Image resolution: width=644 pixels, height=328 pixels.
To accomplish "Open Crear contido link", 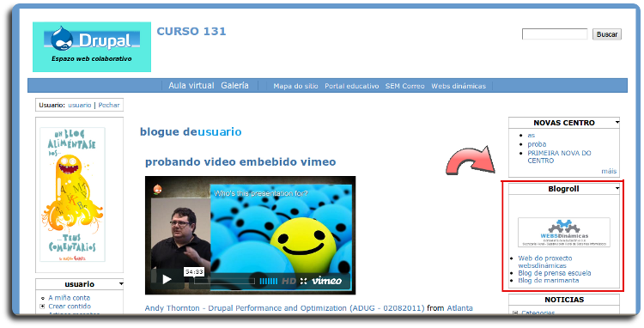I will pyautogui.click(x=70, y=307).
